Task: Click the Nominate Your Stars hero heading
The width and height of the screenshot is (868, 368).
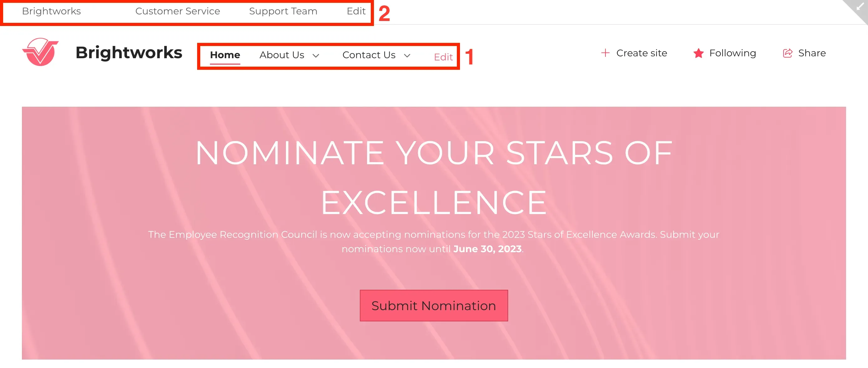Action: click(x=434, y=177)
